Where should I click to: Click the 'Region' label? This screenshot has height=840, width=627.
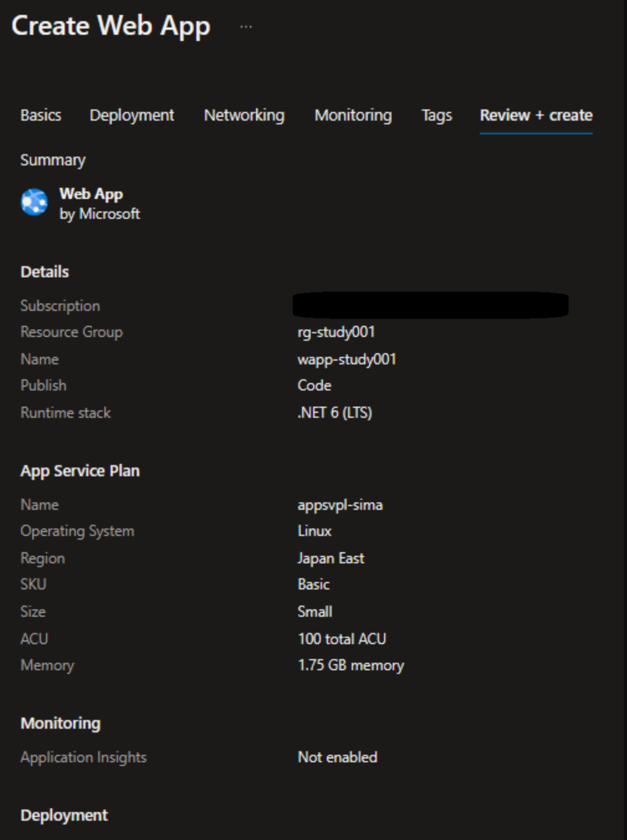pos(43,558)
